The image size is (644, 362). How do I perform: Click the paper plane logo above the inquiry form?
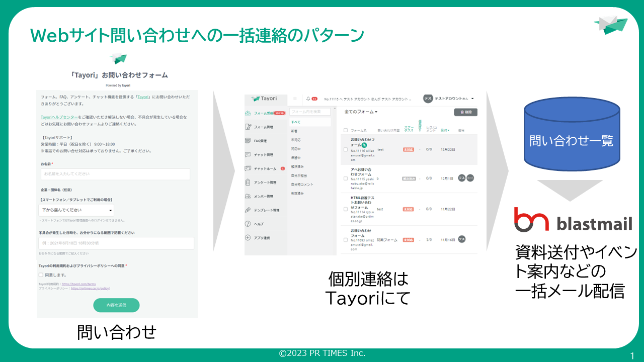118,58
